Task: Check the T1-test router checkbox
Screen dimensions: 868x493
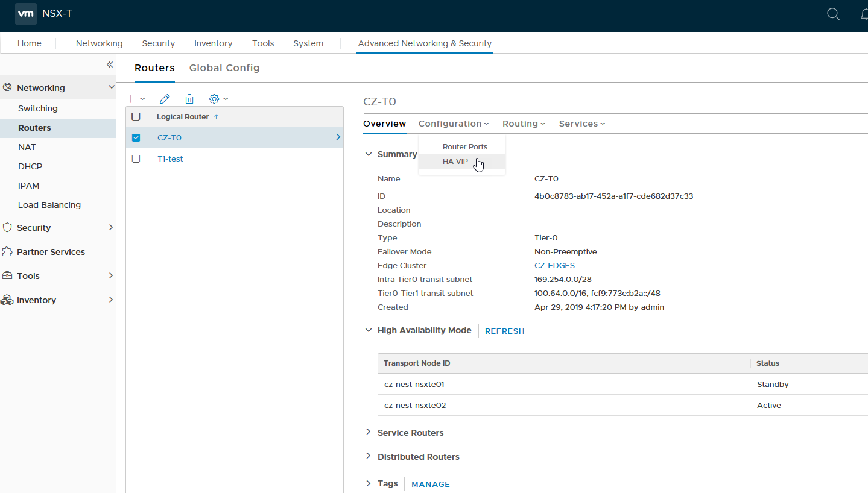Action: point(136,159)
